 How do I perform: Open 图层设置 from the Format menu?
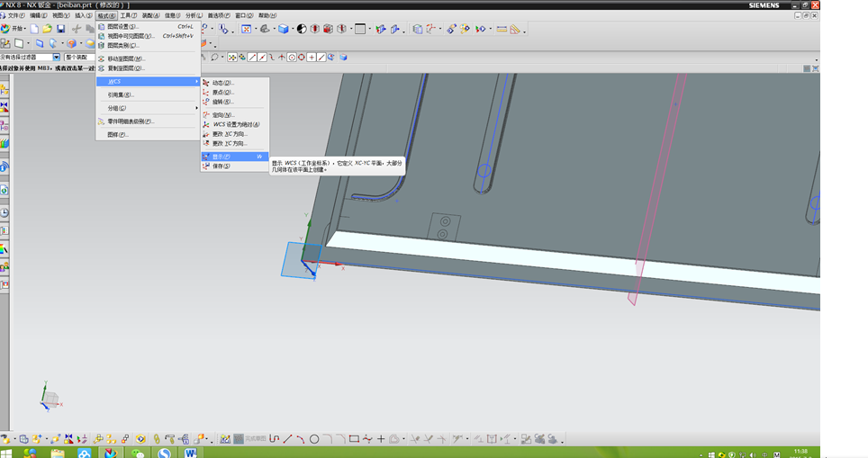(x=122, y=27)
